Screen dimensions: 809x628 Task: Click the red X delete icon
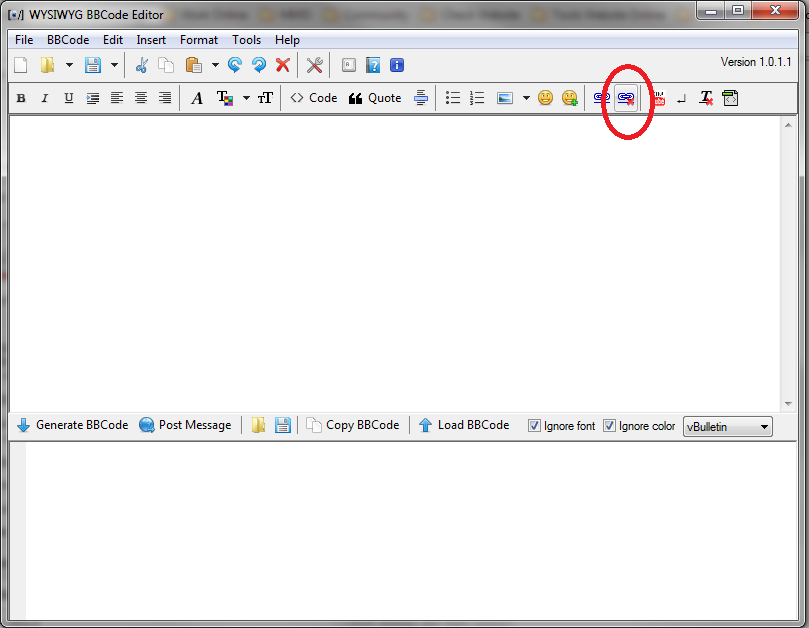pyautogui.click(x=282, y=65)
